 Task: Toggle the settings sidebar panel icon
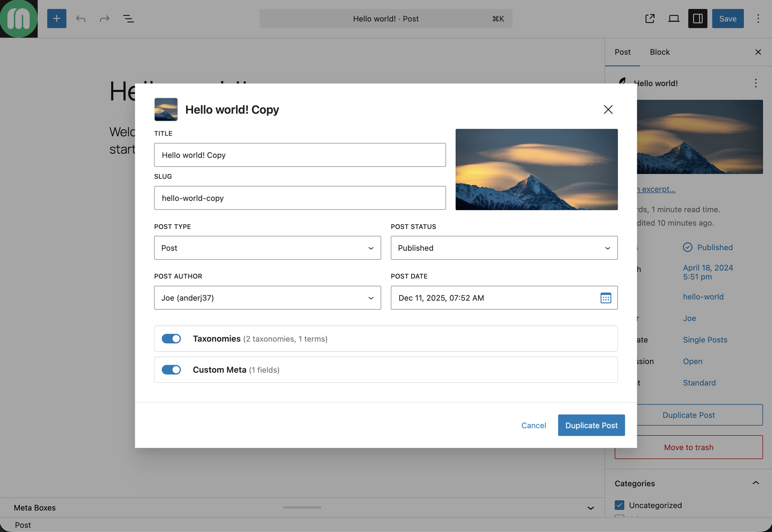click(698, 19)
